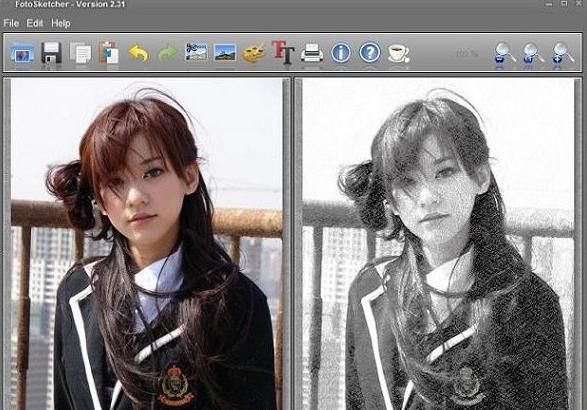The image size is (587, 410).
Task: Click the sketched result image panel
Action: click(438, 244)
